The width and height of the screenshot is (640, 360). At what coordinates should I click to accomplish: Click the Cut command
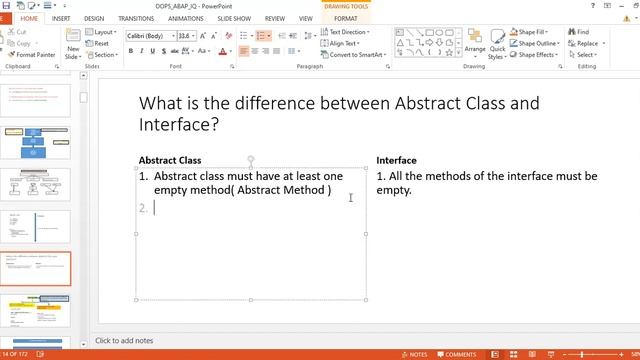17,32
